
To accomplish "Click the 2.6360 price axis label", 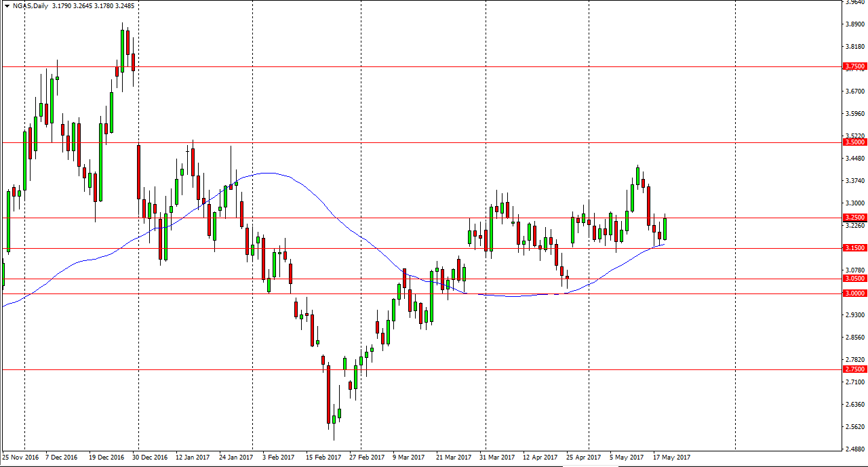I will coord(854,405).
